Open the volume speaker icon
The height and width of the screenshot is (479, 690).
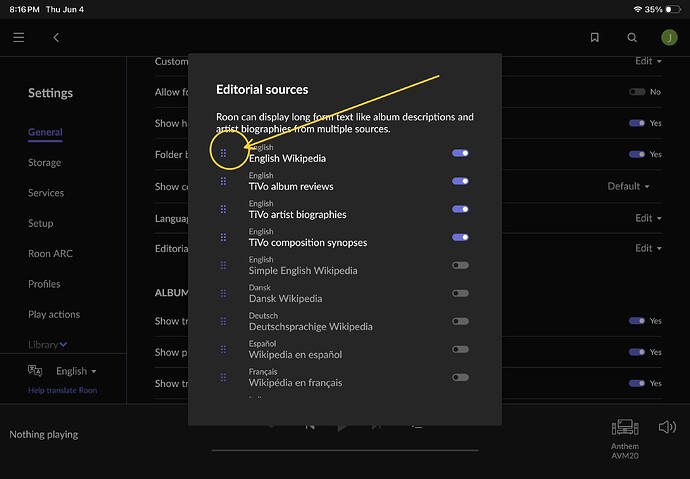click(x=667, y=427)
